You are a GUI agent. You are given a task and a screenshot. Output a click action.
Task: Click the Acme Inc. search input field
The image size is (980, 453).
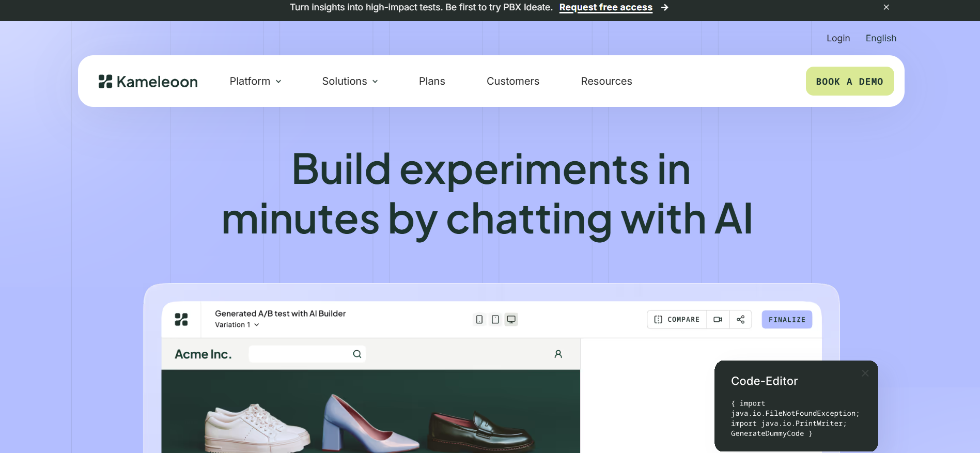click(300, 354)
